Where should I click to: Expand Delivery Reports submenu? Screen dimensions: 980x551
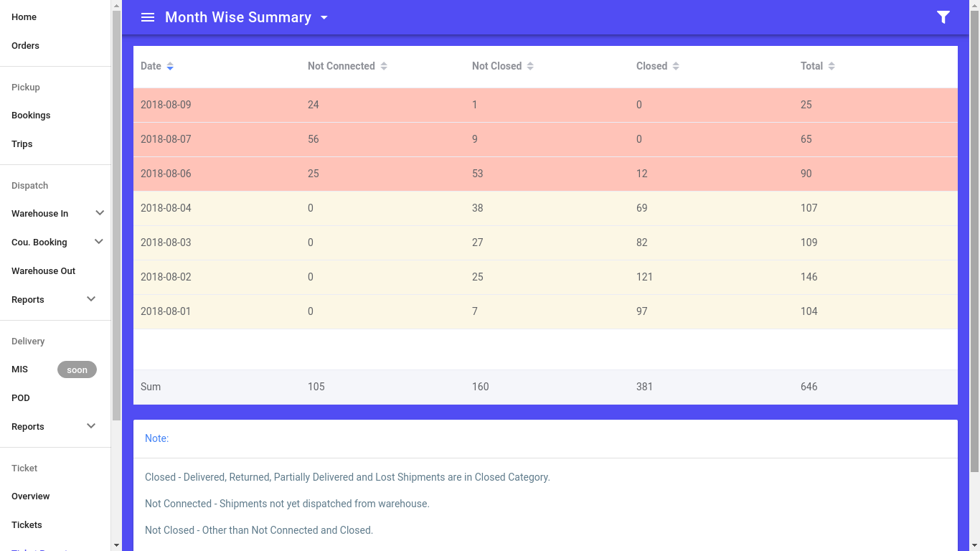tap(91, 426)
